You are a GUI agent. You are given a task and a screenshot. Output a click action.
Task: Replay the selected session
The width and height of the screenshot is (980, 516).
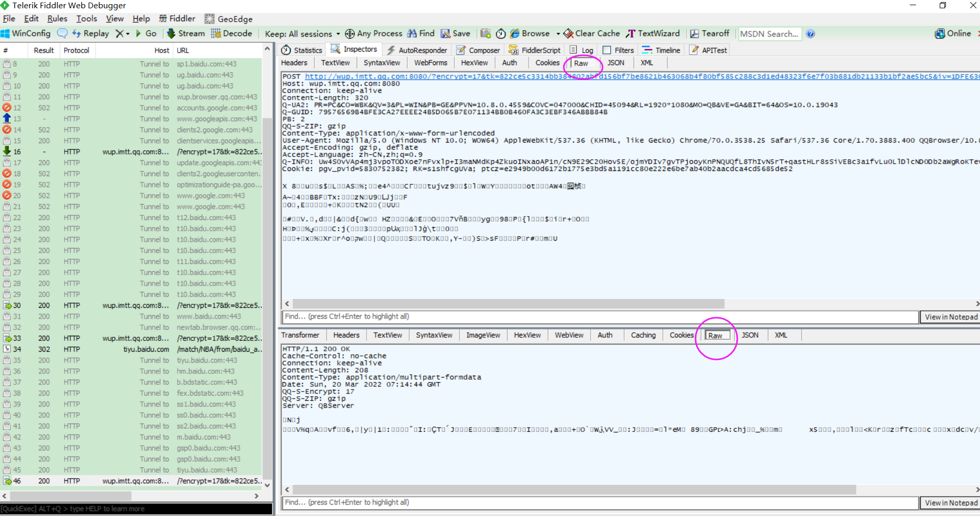(x=90, y=34)
